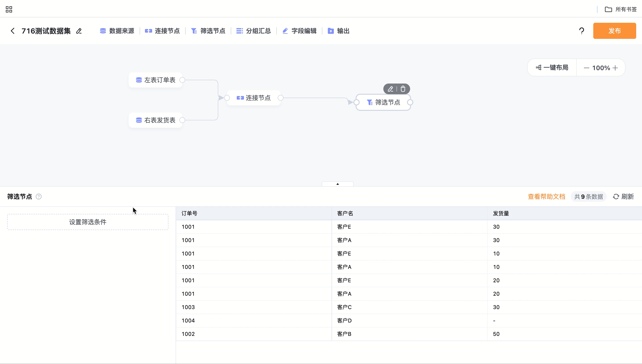Select the 100% zoom value
Screen dimensions: 642x364
coord(601,68)
